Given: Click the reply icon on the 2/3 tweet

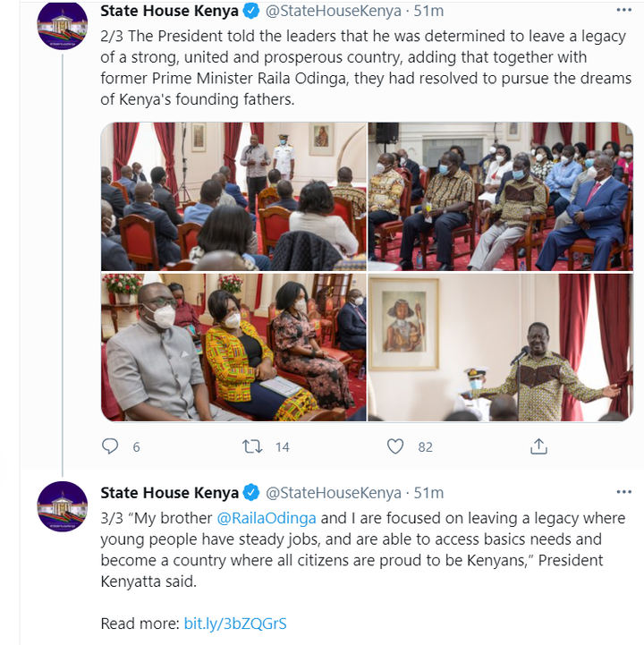Looking at the screenshot, I should pyautogui.click(x=110, y=446).
